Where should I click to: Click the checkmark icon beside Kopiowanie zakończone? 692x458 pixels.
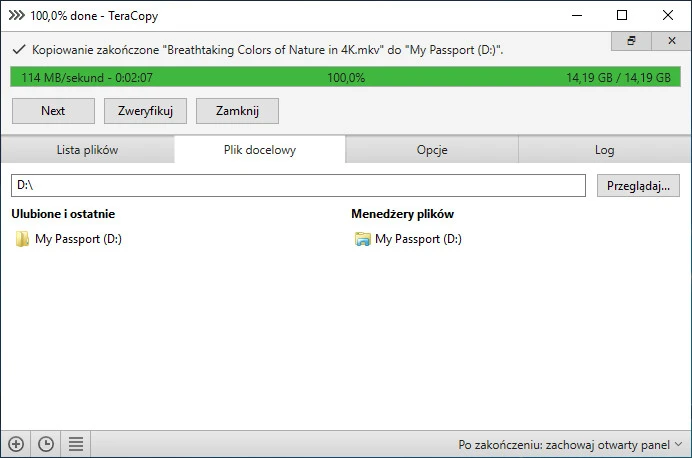[x=19, y=49]
